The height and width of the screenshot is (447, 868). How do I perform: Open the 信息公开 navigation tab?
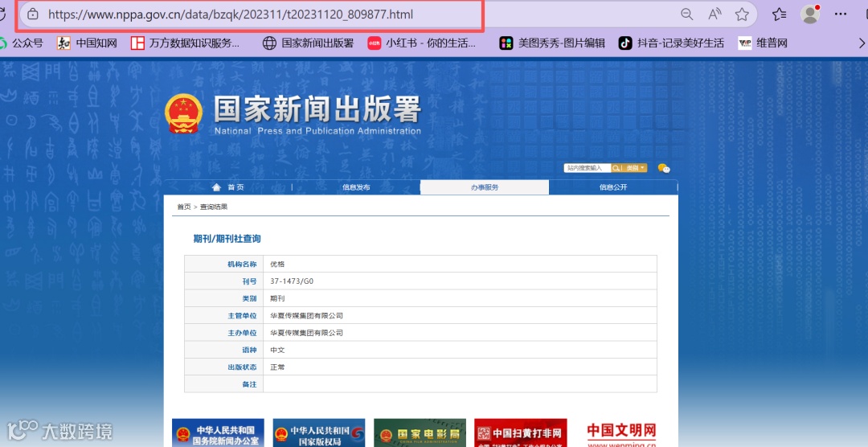(613, 187)
